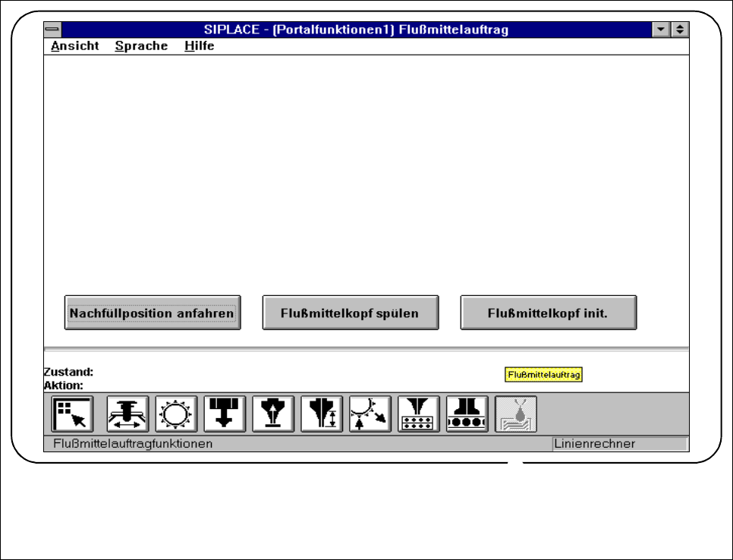Click Nachfüllposition anfahren button
Image resolution: width=733 pixels, height=560 pixels.
[153, 313]
